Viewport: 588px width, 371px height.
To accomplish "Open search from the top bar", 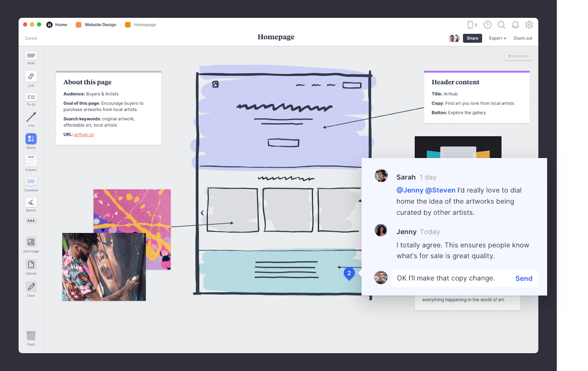I will [x=501, y=25].
